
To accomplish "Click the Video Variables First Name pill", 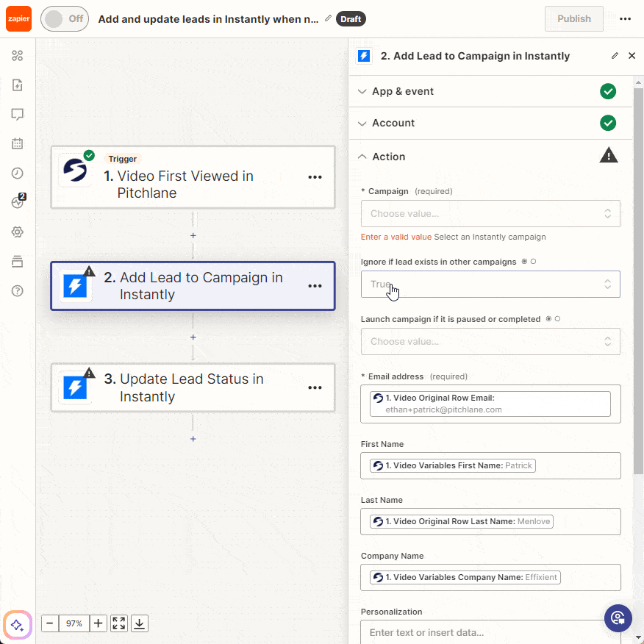I will pyautogui.click(x=453, y=466).
